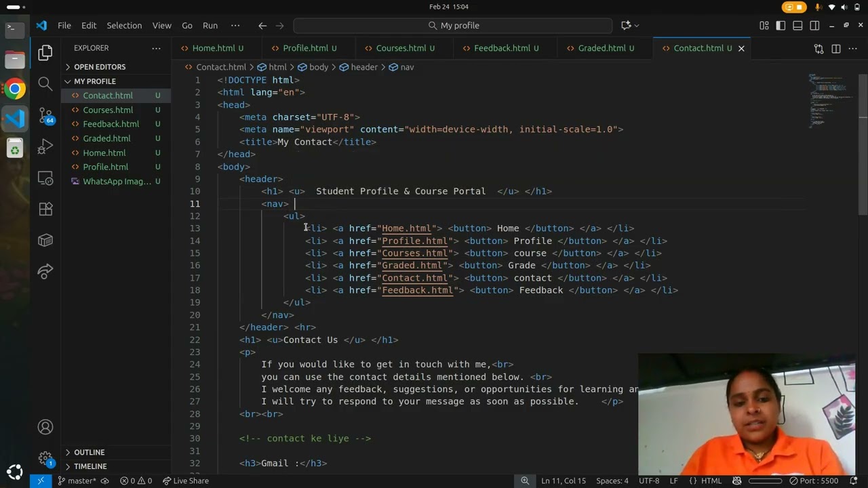Open Chrome from the Ubuntu dock

(x=15, y=89)
